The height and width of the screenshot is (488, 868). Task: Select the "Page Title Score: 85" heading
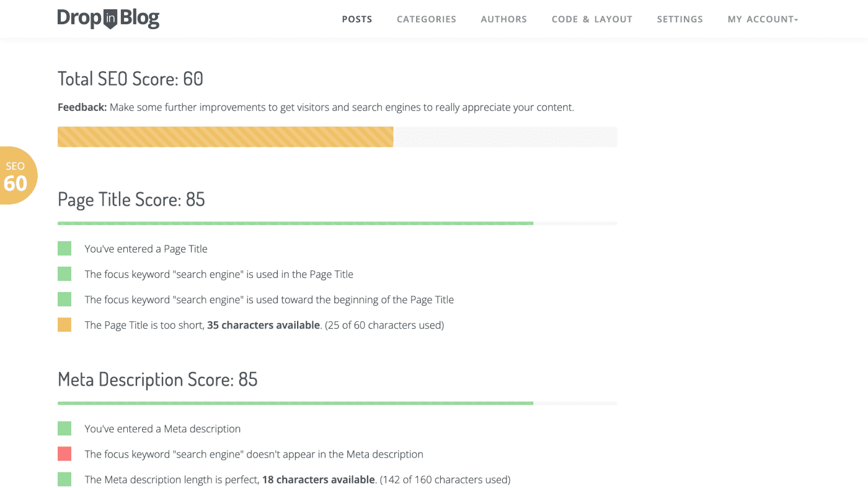click(x=131, y=199)
